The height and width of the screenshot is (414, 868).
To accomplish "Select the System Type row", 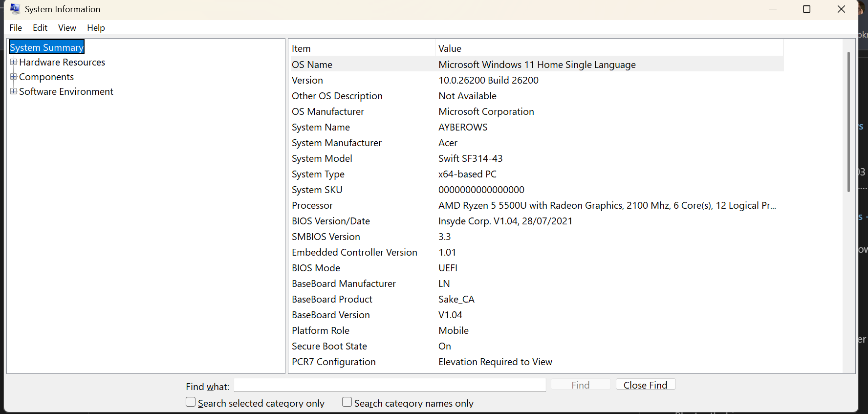I will coord(537,174).
